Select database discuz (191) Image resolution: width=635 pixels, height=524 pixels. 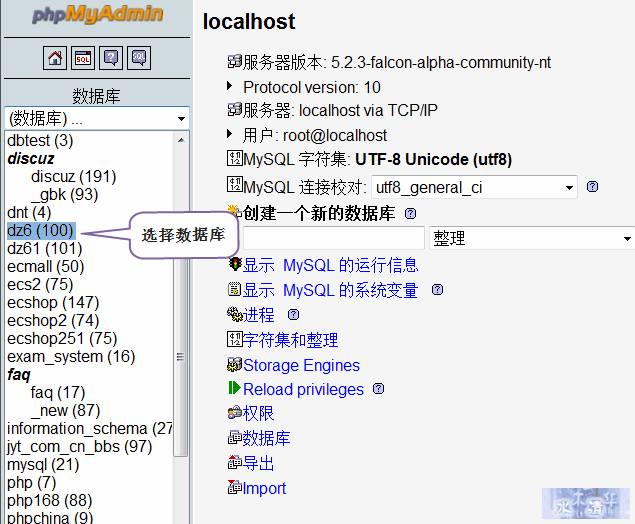(73, 177)
